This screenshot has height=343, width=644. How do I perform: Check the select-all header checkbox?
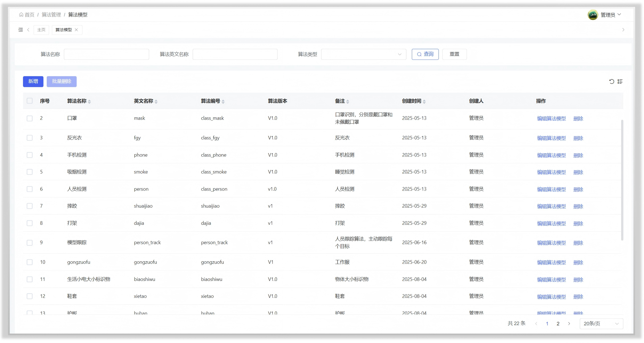coord(30,101)
